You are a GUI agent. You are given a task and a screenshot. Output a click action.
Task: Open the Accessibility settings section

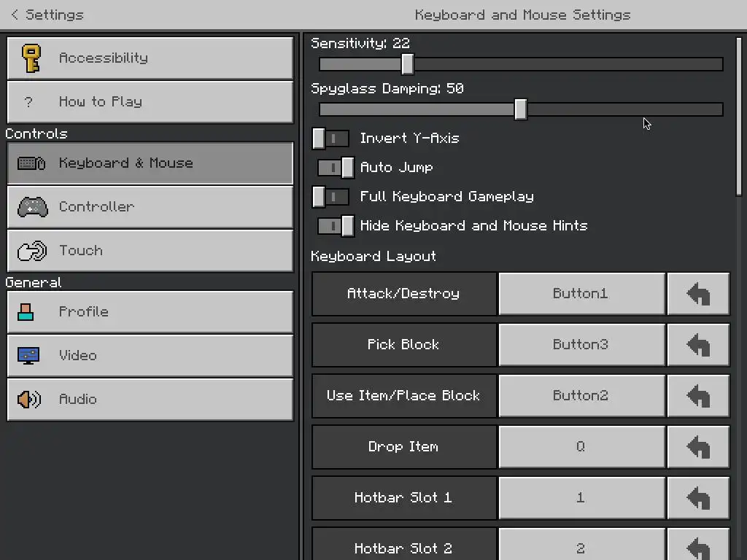[150, 58]
